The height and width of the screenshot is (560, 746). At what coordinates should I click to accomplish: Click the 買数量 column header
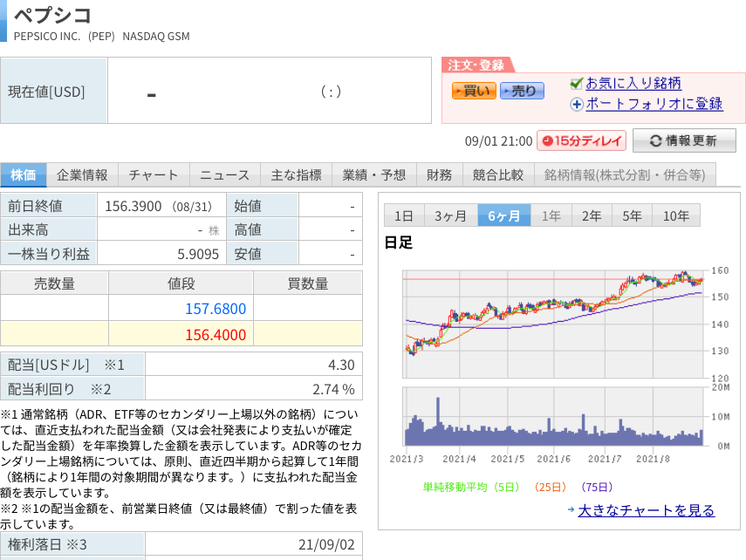tap(308, 283)
